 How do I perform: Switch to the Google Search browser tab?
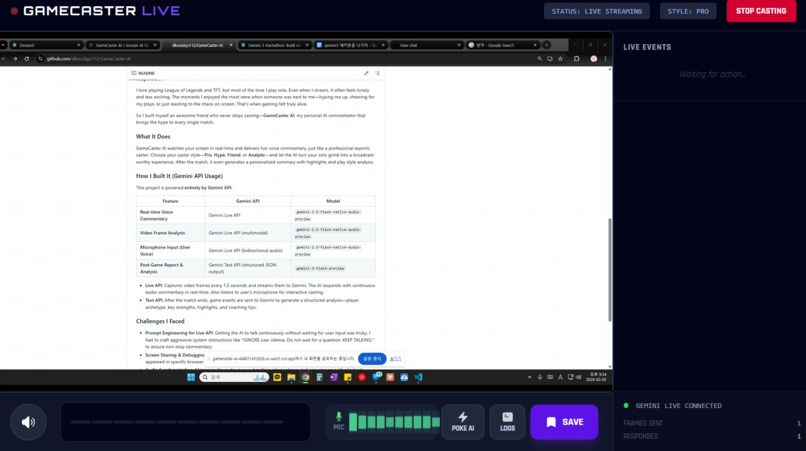tap(502, 45)
